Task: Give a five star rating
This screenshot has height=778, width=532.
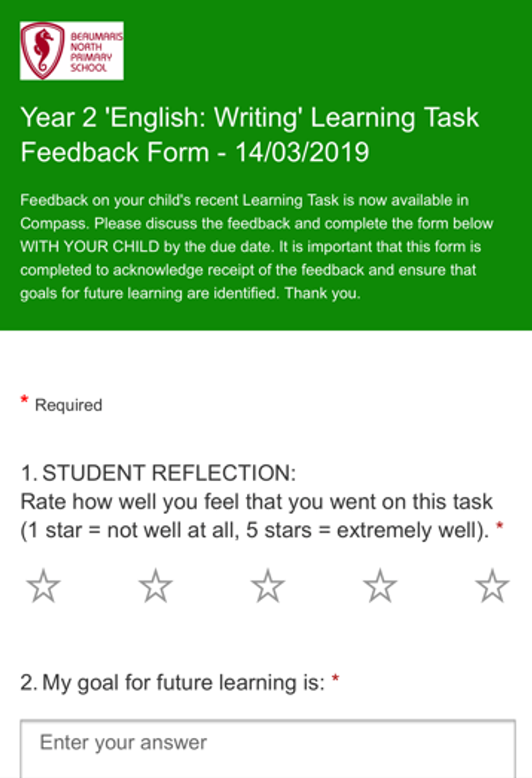Action: [x=492, y=587]
